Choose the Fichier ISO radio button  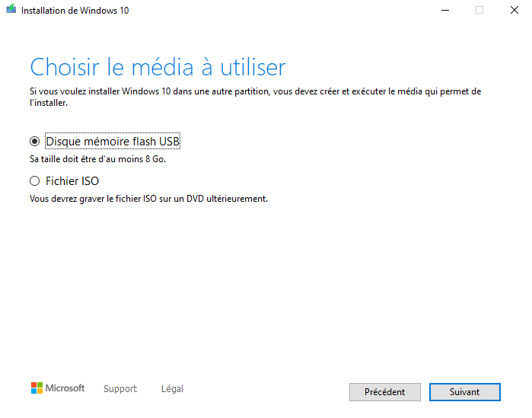point(34,181)
